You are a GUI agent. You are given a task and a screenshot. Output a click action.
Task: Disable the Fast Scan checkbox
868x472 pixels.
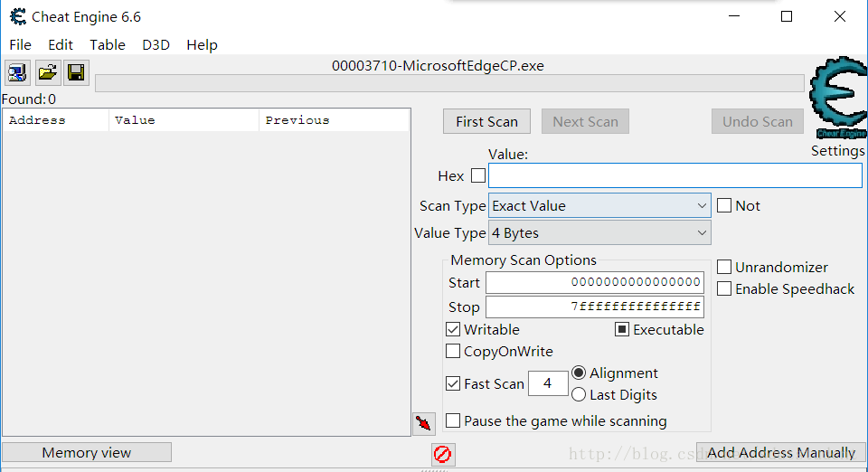tap(453, 383)
